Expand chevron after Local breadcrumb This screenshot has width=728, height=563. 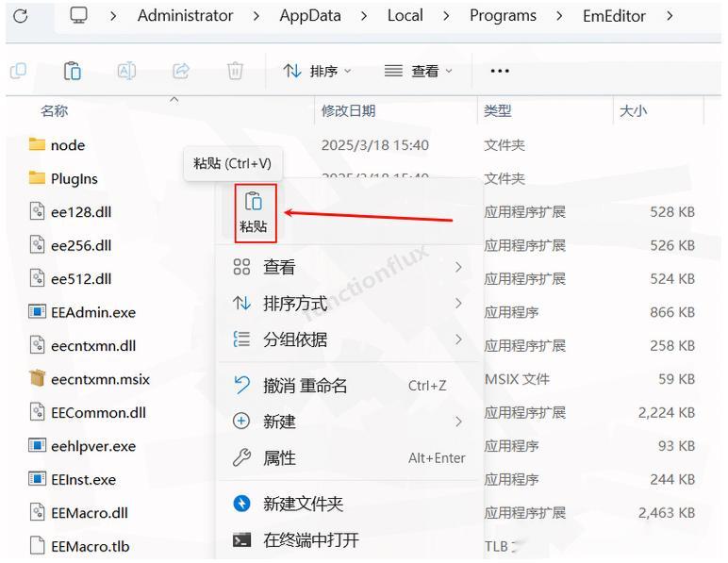click(x=446, y=16)
